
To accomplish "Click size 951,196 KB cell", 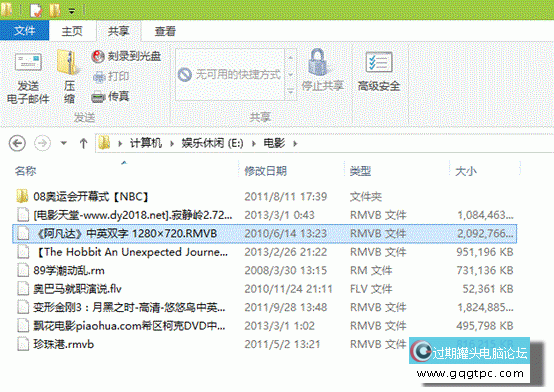I will pos(484,252).
